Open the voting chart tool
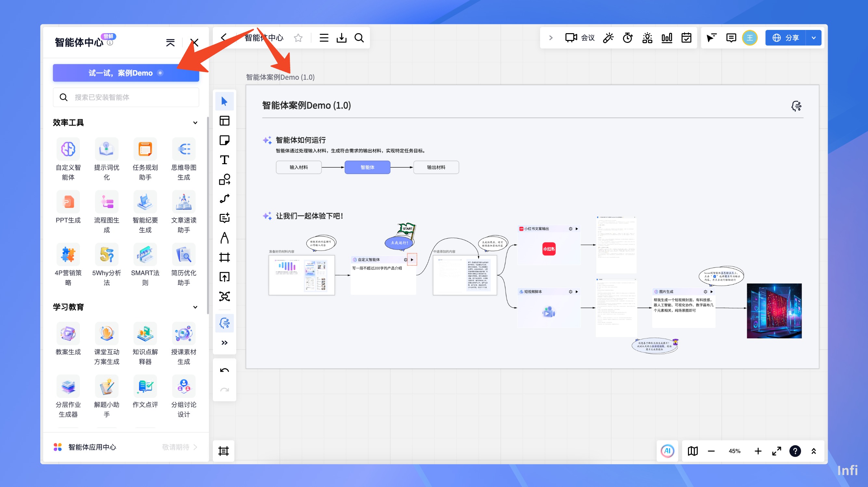Screen dimensions: 868x487 tap(667, 38)
